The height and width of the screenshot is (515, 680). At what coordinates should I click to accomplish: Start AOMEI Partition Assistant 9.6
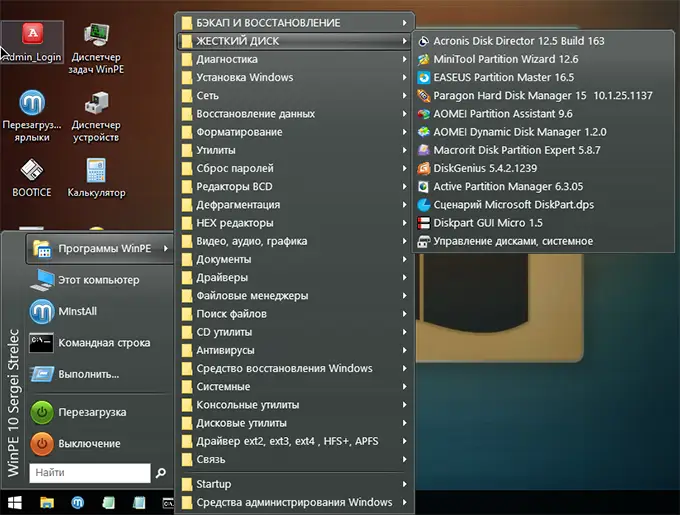click(502, 114)
